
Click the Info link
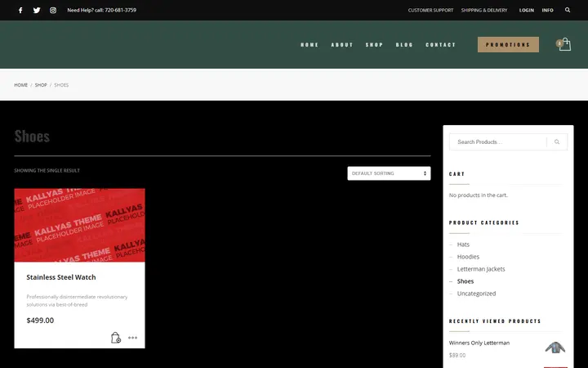pos(547,10)
